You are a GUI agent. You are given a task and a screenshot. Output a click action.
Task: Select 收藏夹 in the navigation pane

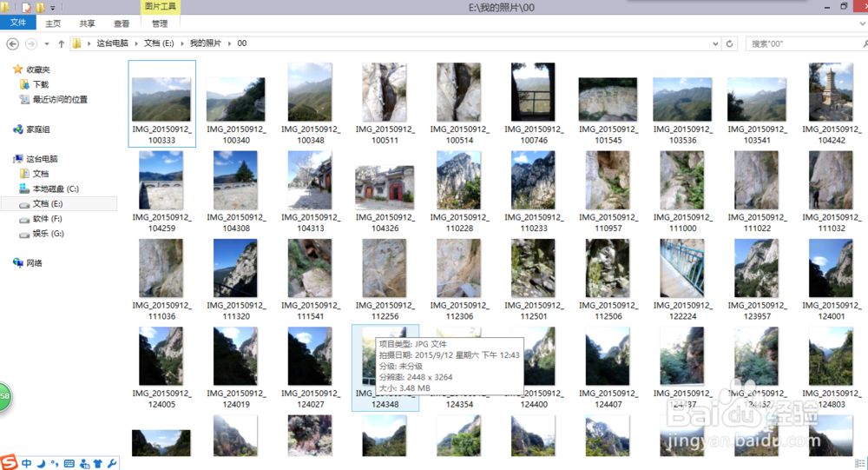[32, 70]
